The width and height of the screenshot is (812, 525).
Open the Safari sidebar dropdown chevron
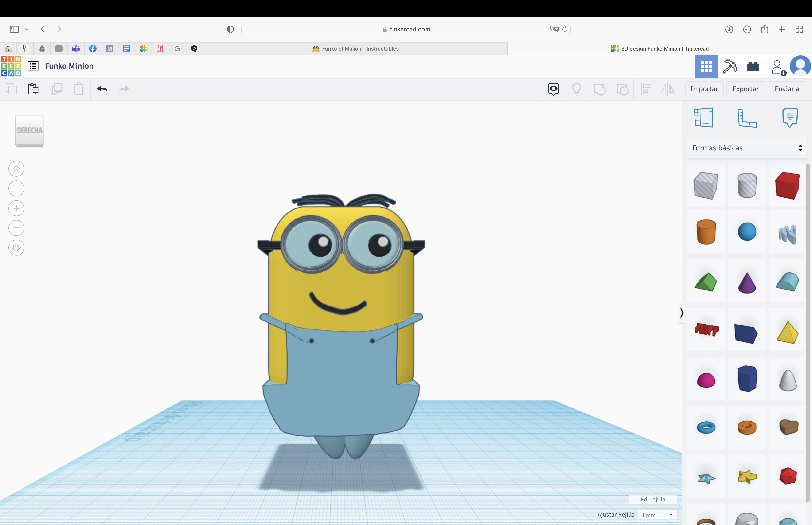click(x=27, y=29)
